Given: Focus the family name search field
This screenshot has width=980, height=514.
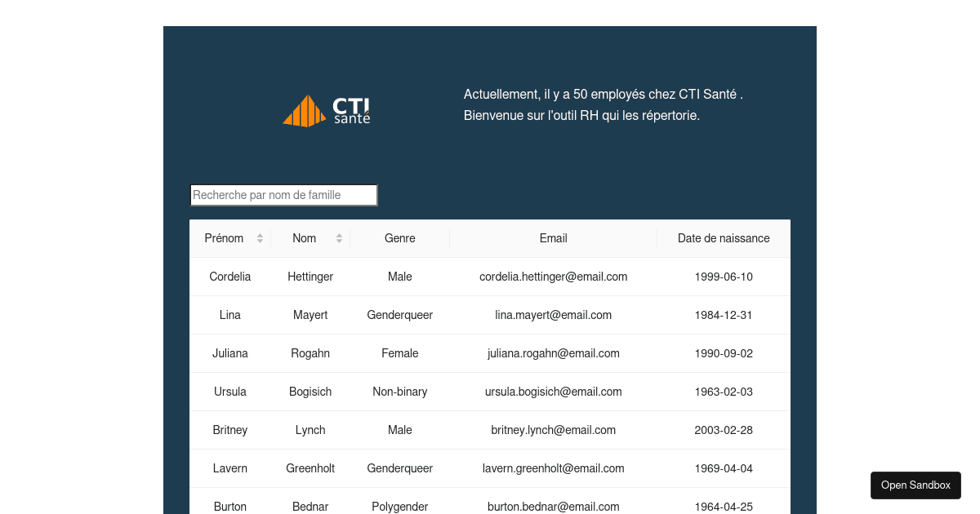Looking at the screenshot, I should pos(283,195).
